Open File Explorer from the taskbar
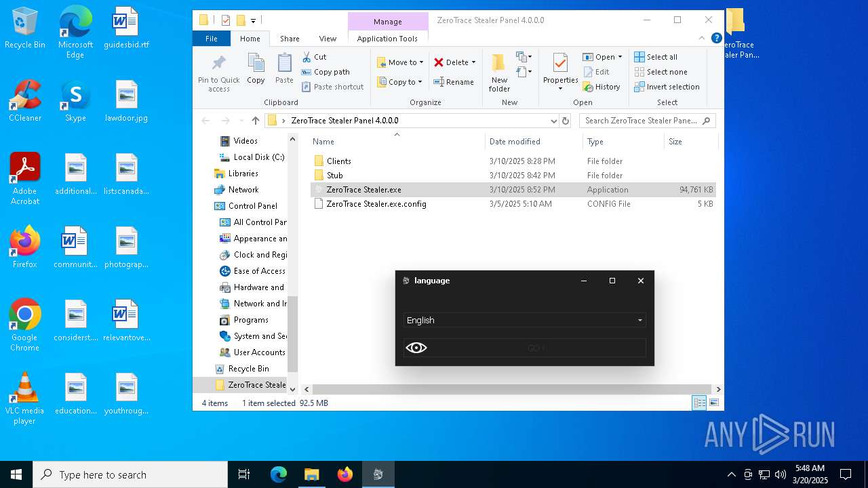Image resolution: width=868 pixels, height=488 pixels. (311, 474)
